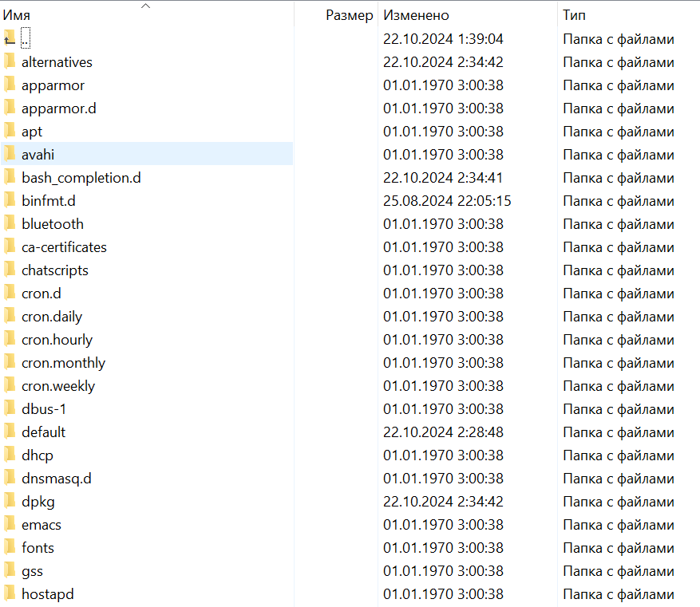Viewport: 700px width, 607px height.
Task: Click the fonts folder icon
Action: [x=10, y=549]
